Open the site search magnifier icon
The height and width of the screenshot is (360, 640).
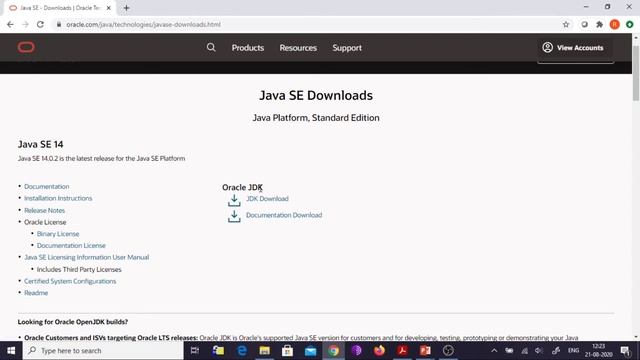[x=211, y=47]
